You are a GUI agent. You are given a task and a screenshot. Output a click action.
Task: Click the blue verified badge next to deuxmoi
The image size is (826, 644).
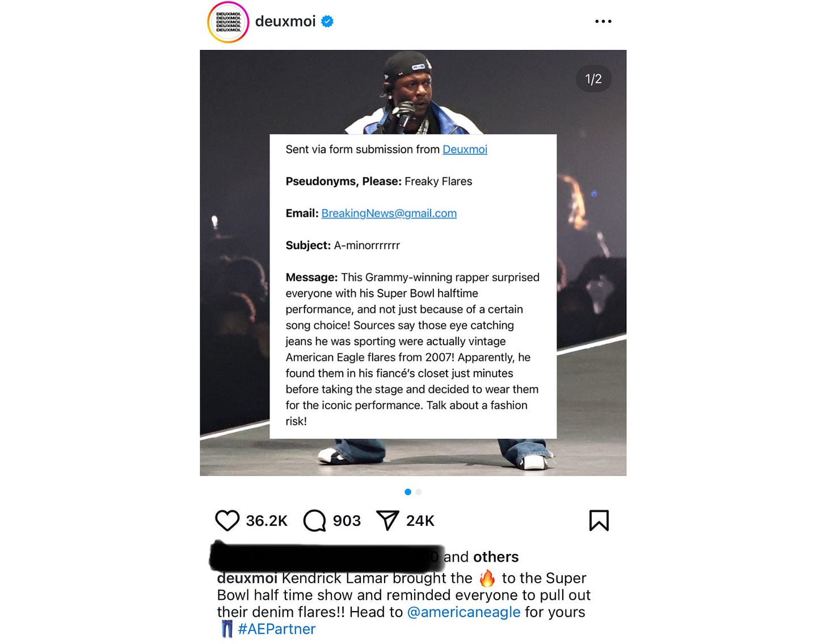tap(327, 22)
